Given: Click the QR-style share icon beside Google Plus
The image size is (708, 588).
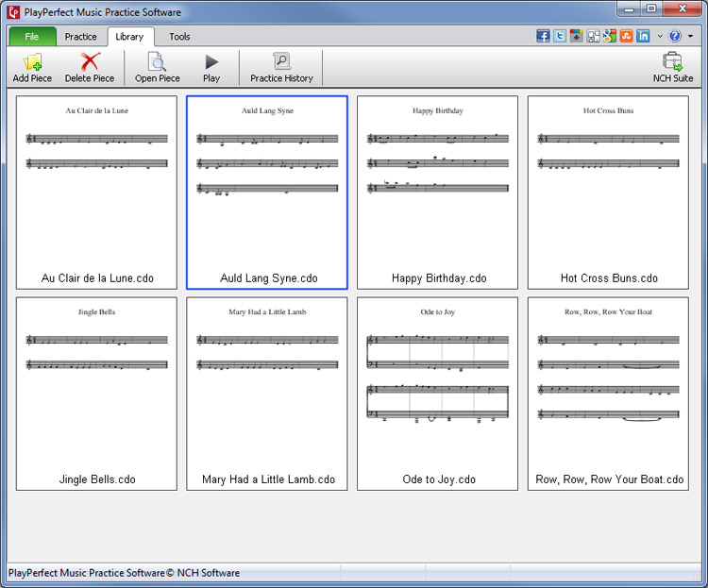Looking at the screenshot, I should point(593,36).
